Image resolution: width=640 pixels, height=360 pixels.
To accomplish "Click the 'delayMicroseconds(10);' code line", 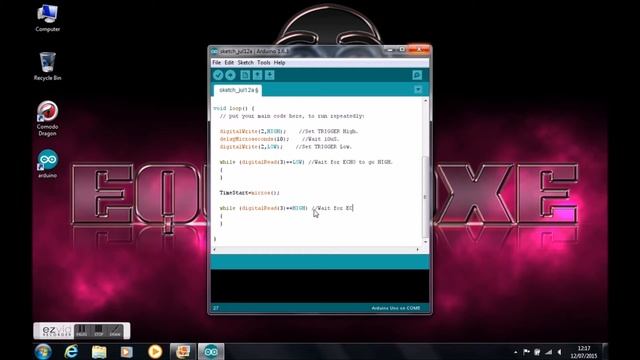I will click(x=254, y=139).
